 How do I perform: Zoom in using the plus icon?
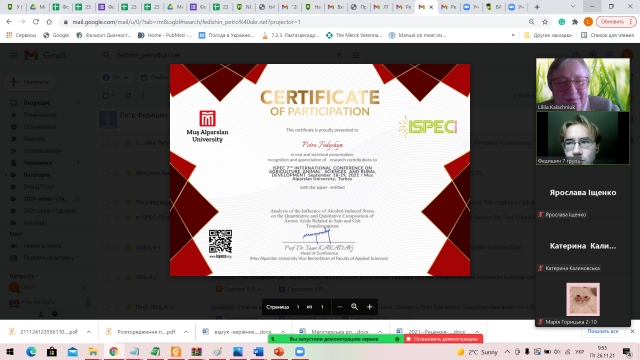pyautogui.click(x=369, y=307)
